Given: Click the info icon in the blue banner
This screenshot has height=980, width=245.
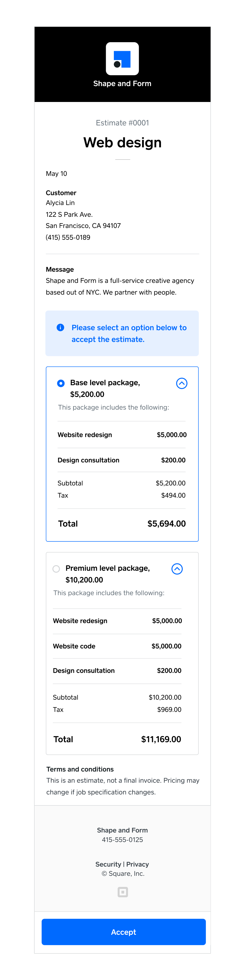Looking at the screenshot, I should [60, 327].
